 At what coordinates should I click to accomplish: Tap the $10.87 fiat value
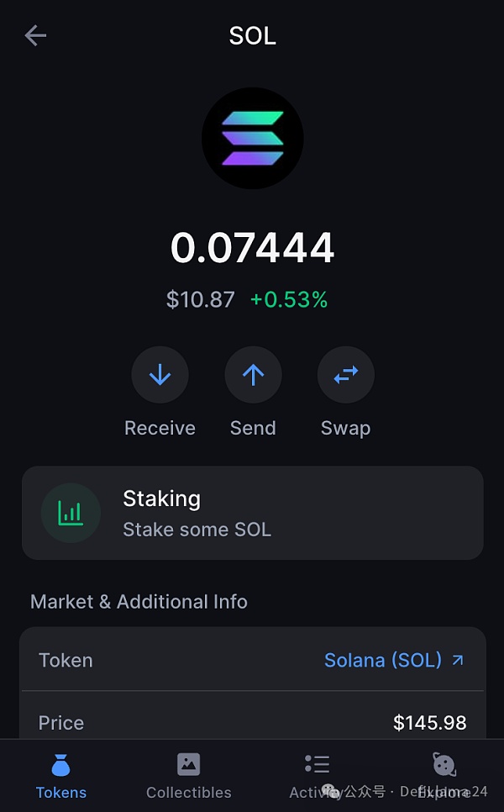click(200, 299)
